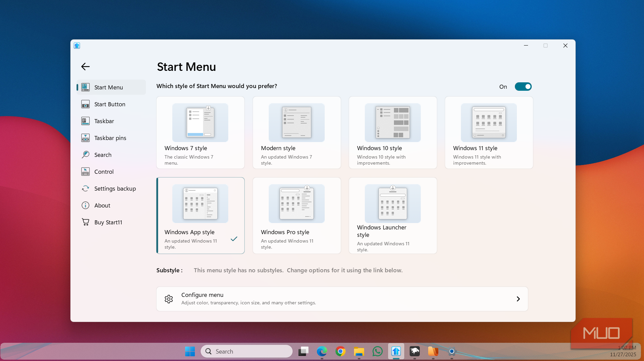The height and width of the screenshot is (361, 644).
Task: Open Google Chrome from the taskbar
Action: (341, 352)
